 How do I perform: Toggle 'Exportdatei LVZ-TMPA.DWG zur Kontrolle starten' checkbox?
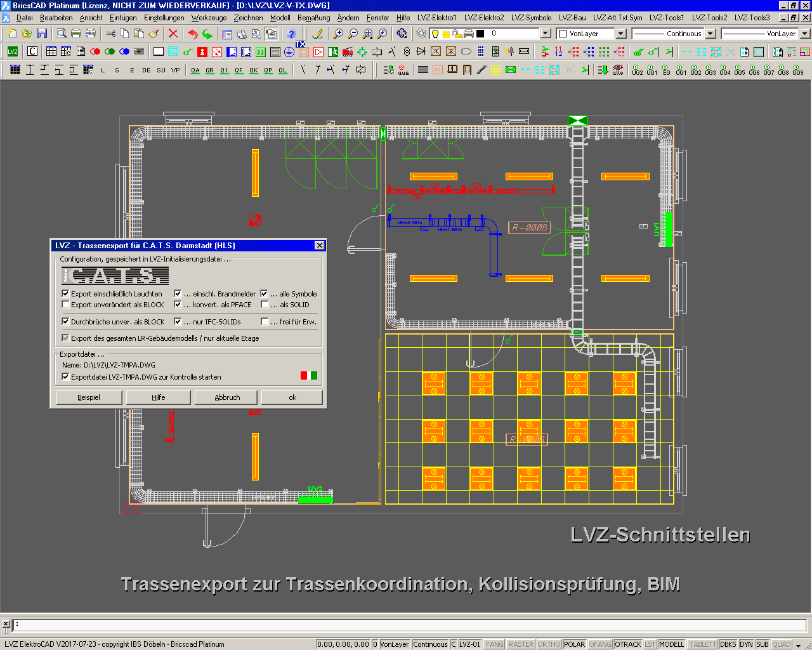point(65,377)
